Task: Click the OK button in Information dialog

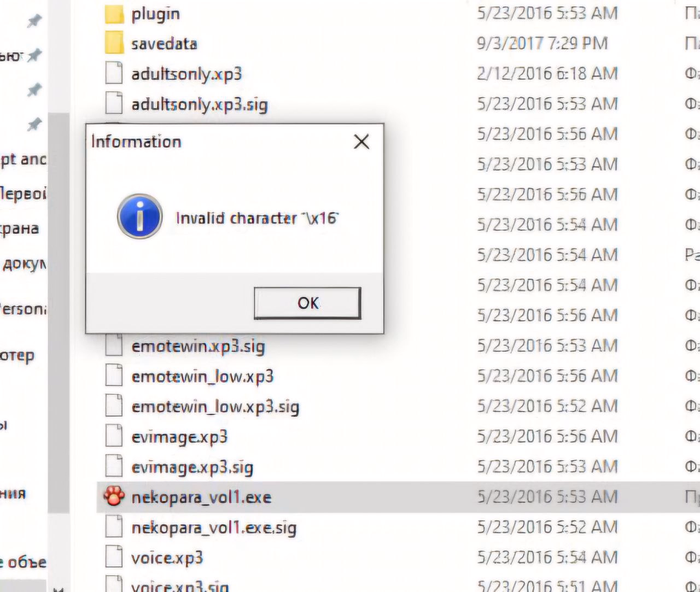Action: [307, 303]
